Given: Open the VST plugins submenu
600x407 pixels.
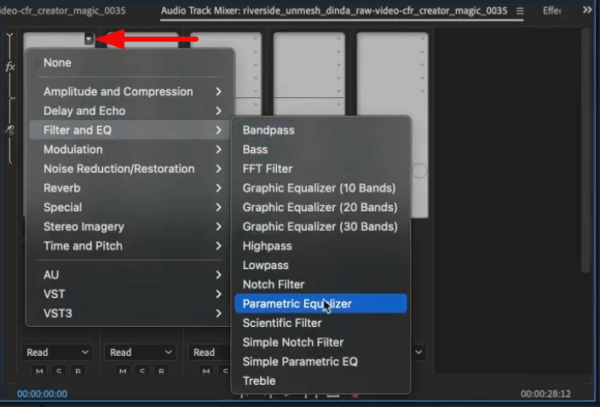Looking at the screenshot, I should click(x=130, y=294).
